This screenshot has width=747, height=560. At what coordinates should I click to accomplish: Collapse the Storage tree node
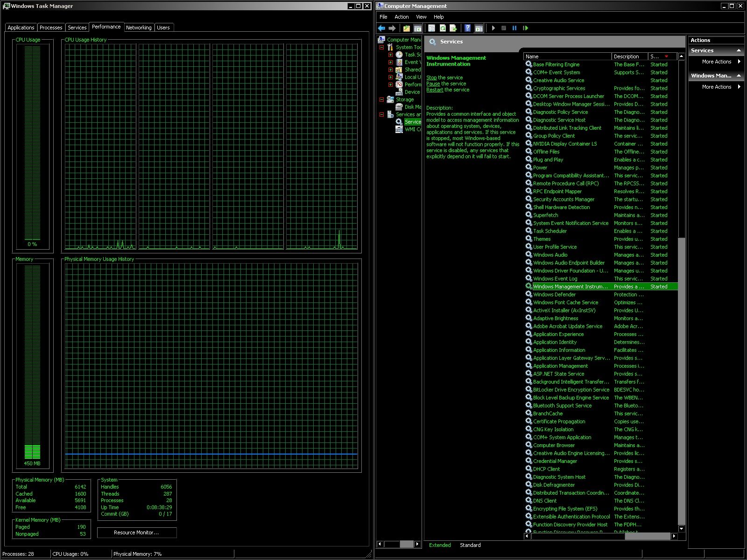click(x=381, y=99)
